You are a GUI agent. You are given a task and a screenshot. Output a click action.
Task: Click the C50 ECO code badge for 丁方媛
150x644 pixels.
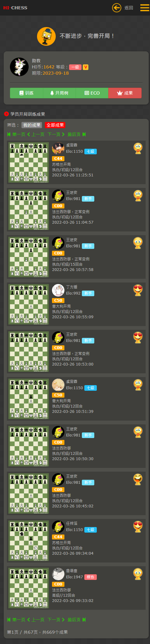pyautogui.click(x=58, y=301)
